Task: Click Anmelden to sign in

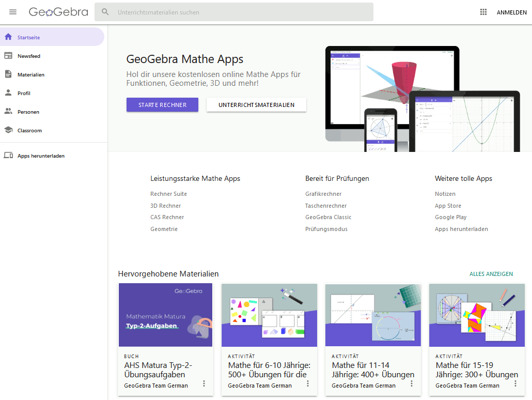Action: coord(511,12)
